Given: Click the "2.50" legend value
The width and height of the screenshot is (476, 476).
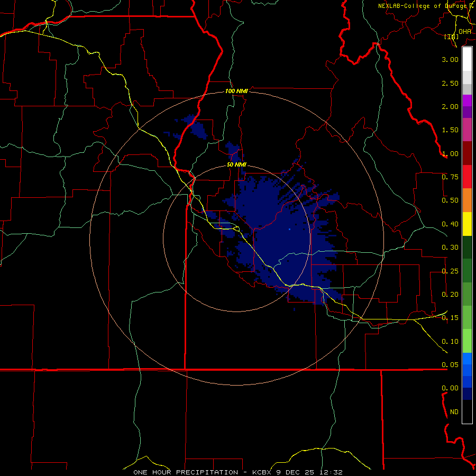Looking at the screenshot, I should pyautogui.click(x=450, y=83).
